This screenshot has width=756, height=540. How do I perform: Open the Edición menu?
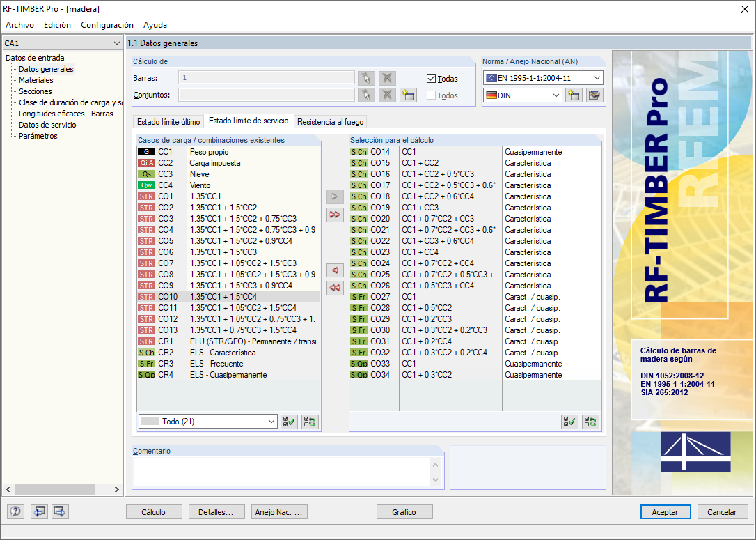57,25
